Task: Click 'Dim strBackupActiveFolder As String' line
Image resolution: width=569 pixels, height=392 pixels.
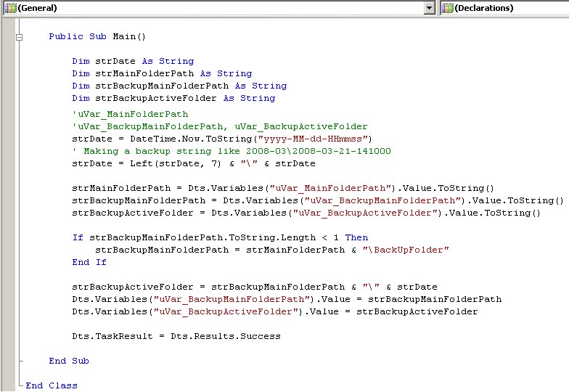Action: coord(173,98)
